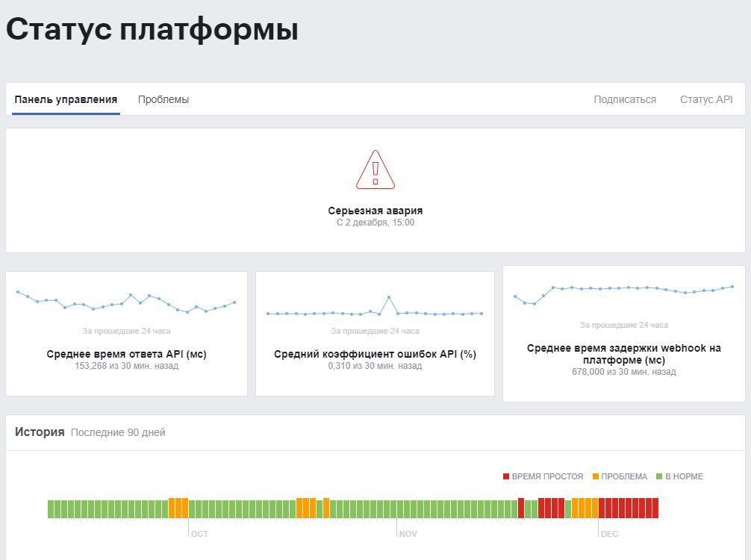Open Статус API
This screenshot has width=751, height=560.
coord(706,99)
